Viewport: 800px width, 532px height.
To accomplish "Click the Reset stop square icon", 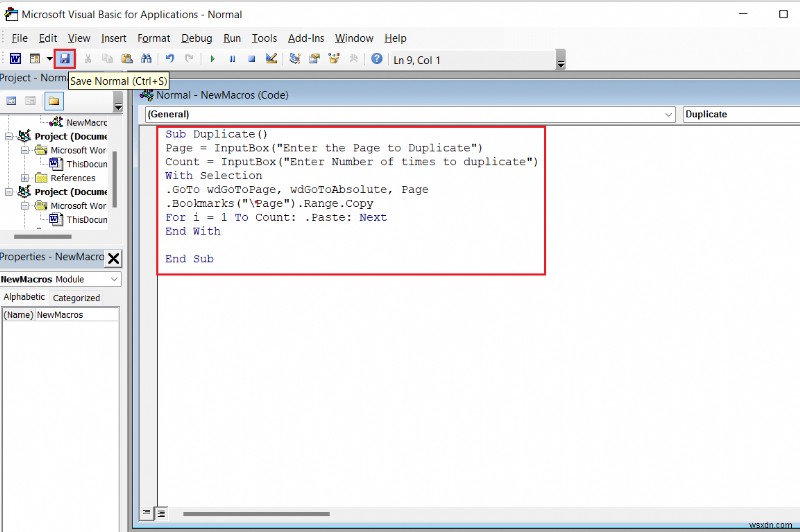I will click(x=252, y=59).
